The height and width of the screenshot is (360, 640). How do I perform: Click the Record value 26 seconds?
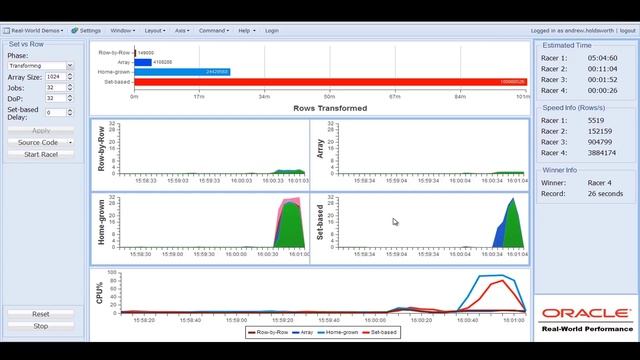(x=605, y=193)
